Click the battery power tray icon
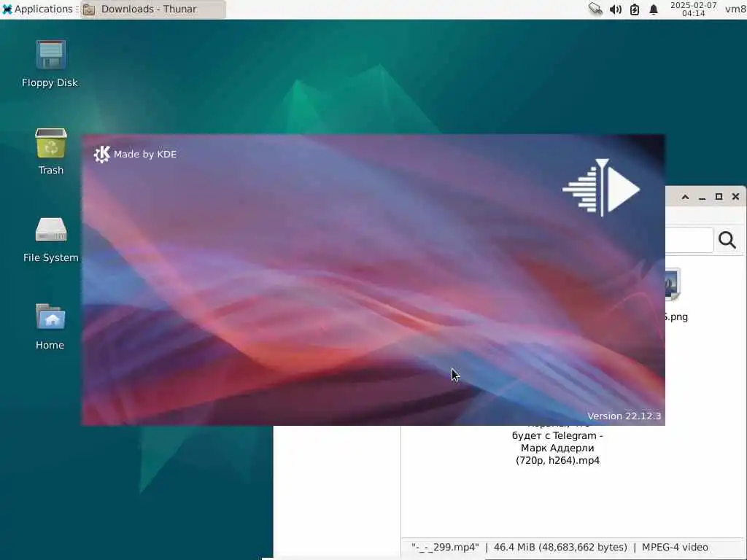The width and height of the screenshot is (747, 560). [635, 9]
